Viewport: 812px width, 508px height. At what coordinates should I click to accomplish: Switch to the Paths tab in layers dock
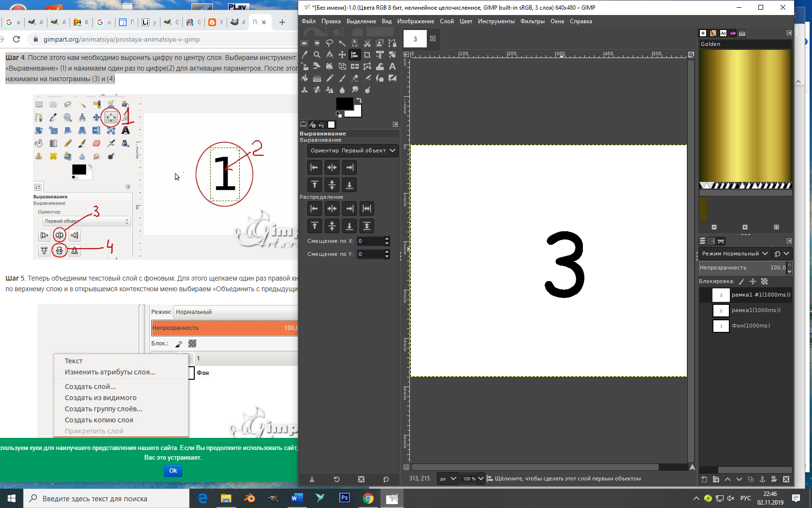721,241
